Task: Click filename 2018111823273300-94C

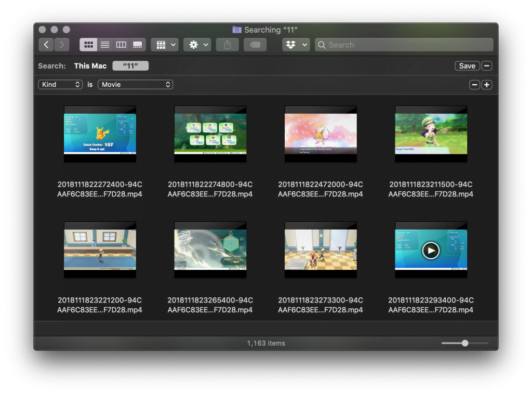Action: (320, 305)
